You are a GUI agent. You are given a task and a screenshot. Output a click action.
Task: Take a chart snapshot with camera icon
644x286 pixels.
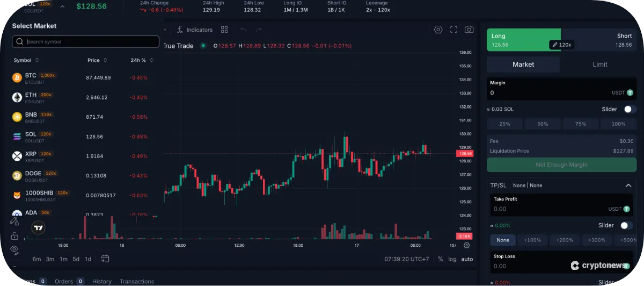pos(469,30)
